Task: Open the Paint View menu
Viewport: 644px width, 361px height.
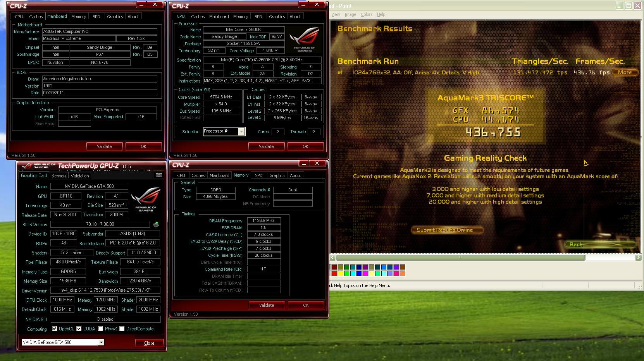Action: (x=336, y=14)
